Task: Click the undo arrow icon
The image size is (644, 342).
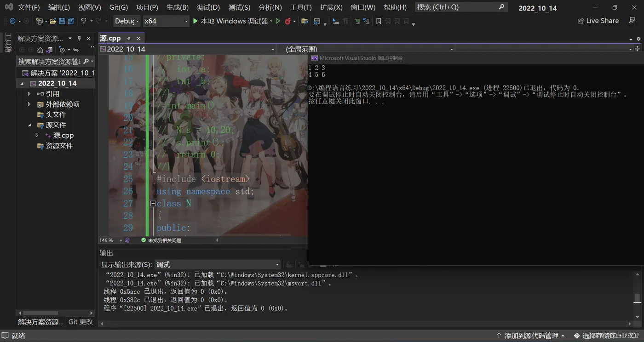Action: (x=83, y=21)
